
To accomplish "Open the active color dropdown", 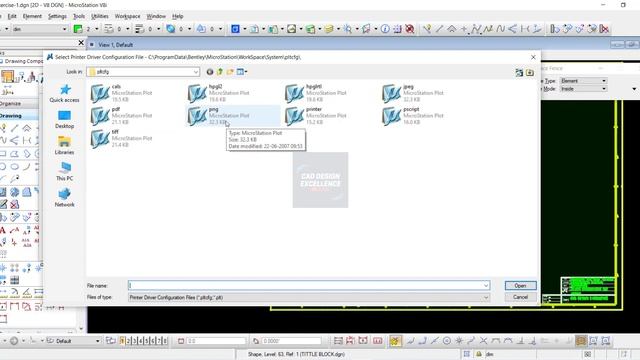I will [x=97, y=29].
